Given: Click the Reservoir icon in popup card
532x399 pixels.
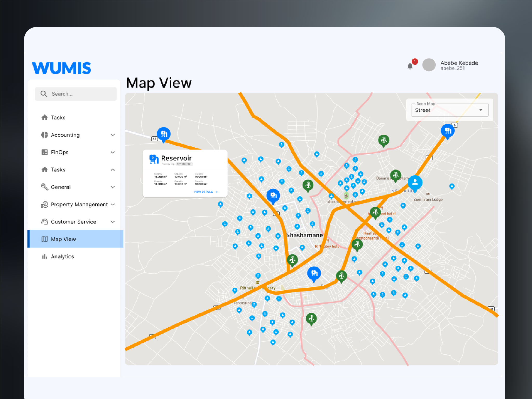Looking at the screenshot, I should pos(154,159).
